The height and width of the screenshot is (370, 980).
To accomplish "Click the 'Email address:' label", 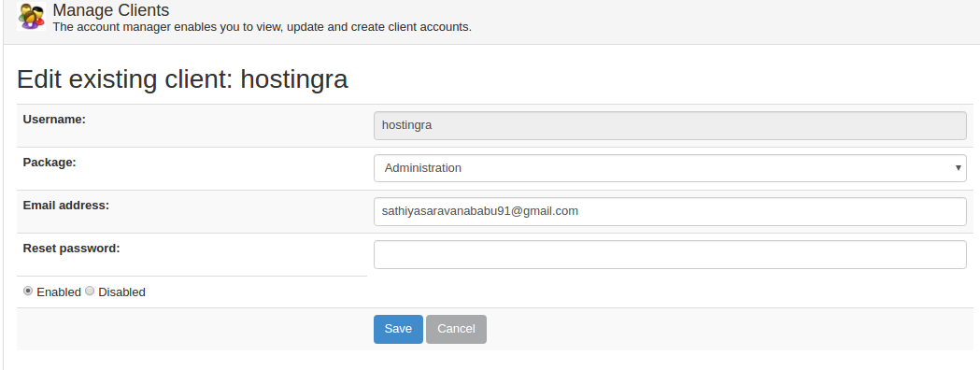I will click(x=66, y=205).
